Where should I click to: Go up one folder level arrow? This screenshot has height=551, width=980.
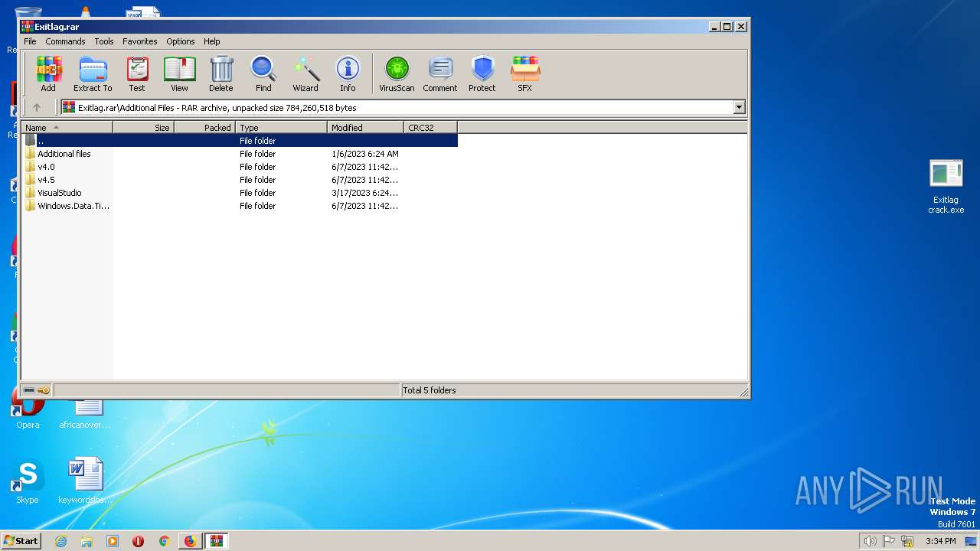[36, 108]
